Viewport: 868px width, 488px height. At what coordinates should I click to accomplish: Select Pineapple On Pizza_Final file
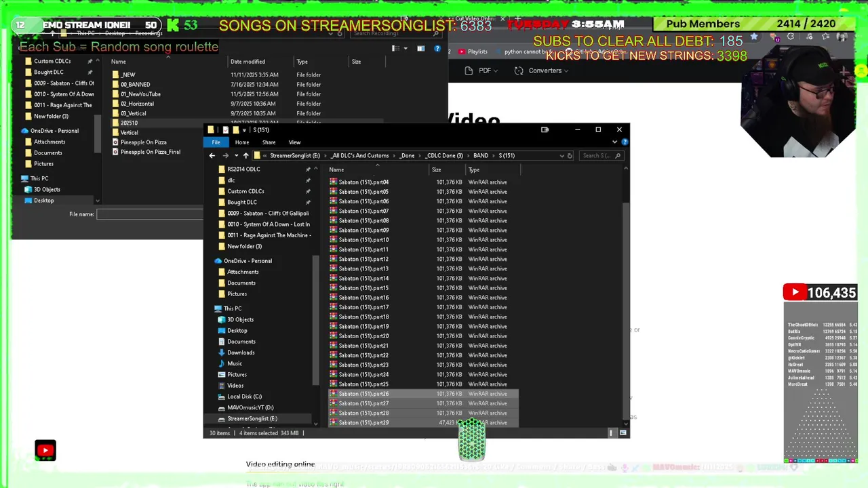(x=146, y=152)
